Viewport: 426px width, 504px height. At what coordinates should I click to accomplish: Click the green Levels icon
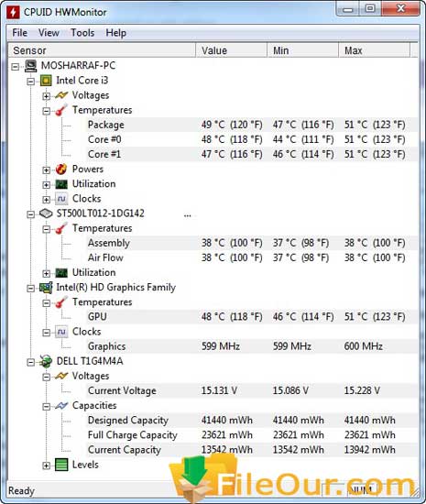click(x=61, y=465)
